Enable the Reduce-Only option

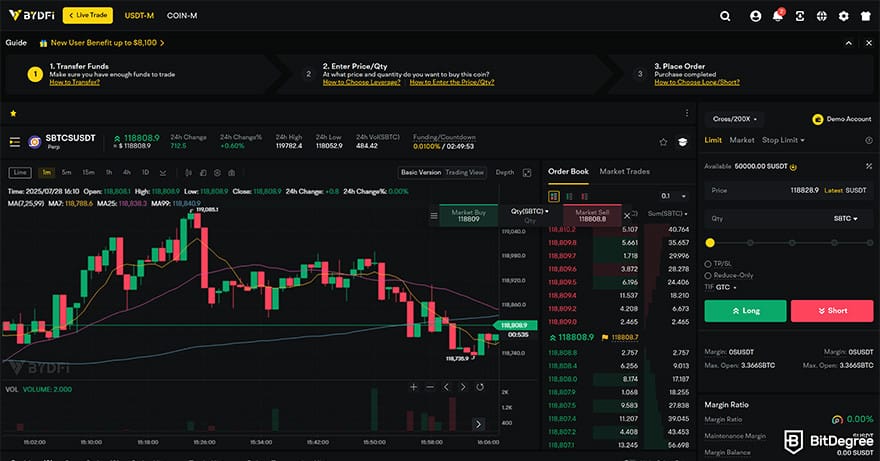[x=708, y=276]
